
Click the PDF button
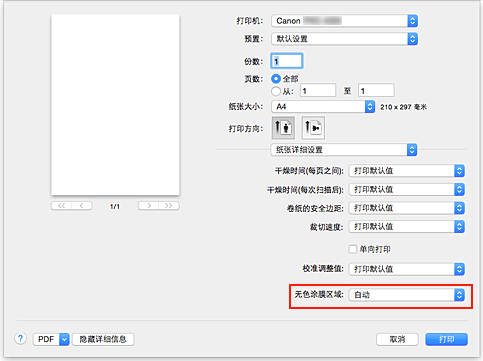(46, 339)
